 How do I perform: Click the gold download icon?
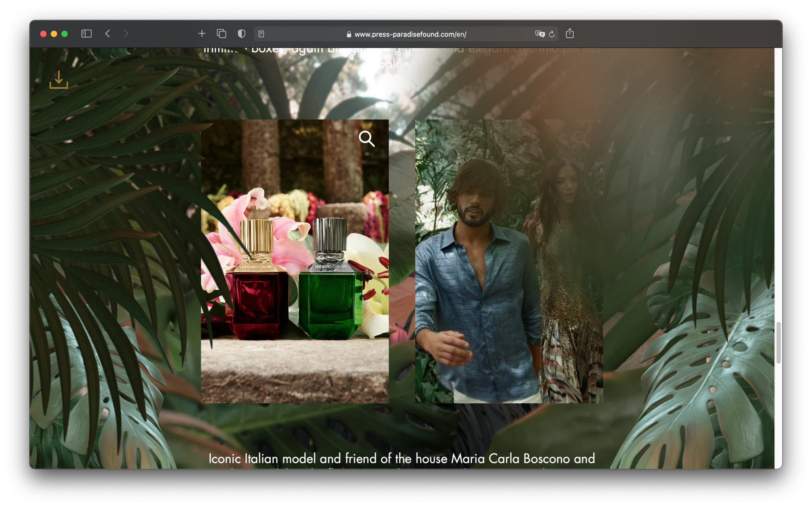tap(59, 80)
